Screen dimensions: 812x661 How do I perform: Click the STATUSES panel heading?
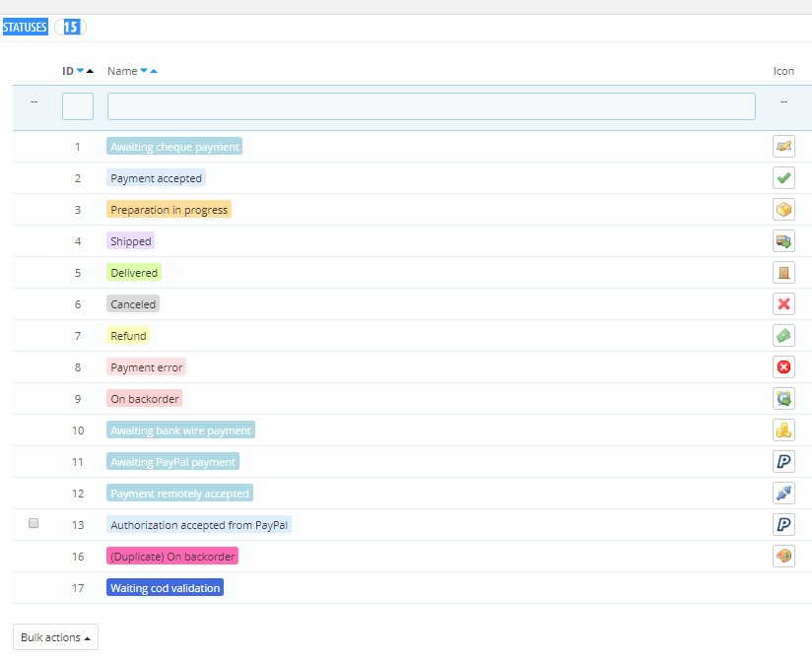coord(25,27)
